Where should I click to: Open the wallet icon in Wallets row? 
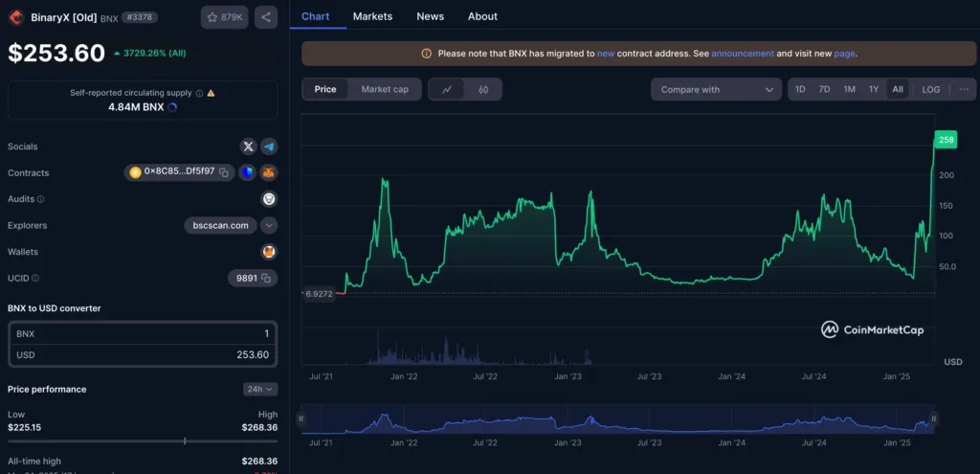pyautogui.click(x=269, y=252)
